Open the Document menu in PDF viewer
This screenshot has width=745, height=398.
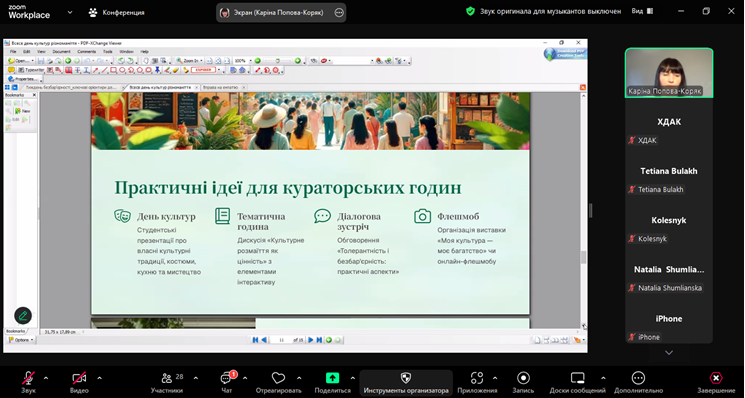[x=61, y=51]
